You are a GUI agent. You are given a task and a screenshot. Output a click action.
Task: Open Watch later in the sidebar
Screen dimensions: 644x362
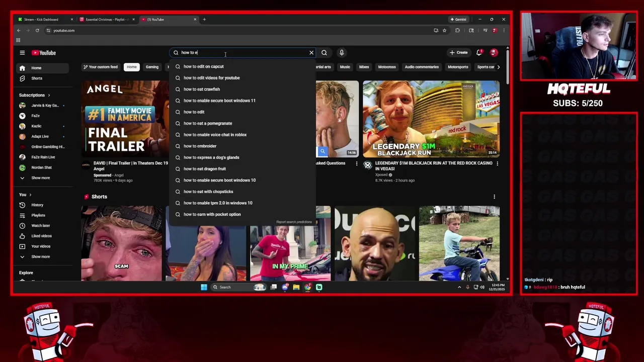click(43, 226)
